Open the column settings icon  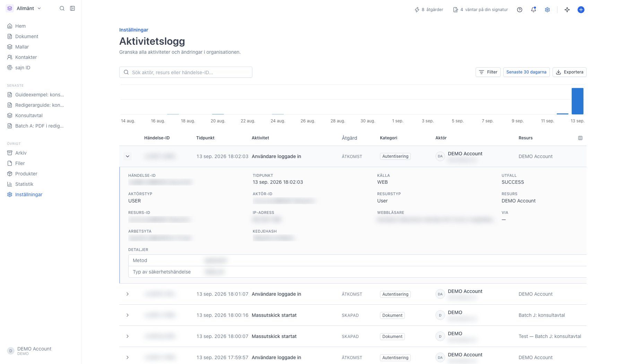[580, 138]
